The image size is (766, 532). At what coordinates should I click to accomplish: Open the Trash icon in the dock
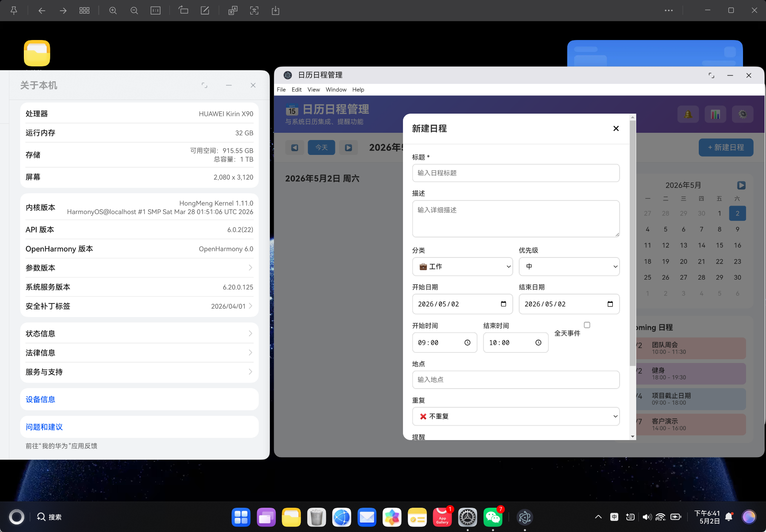point(316,517)
